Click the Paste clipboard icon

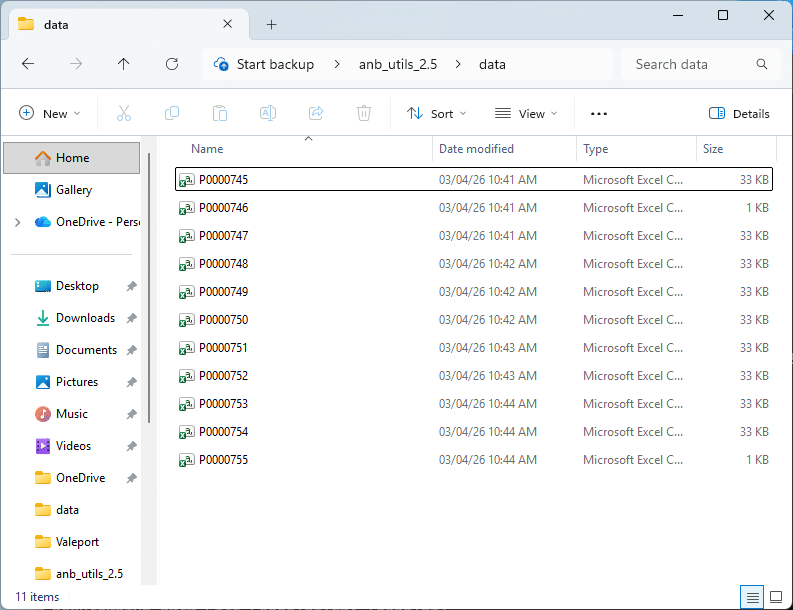pyautogui.click(x=220, y=113)
